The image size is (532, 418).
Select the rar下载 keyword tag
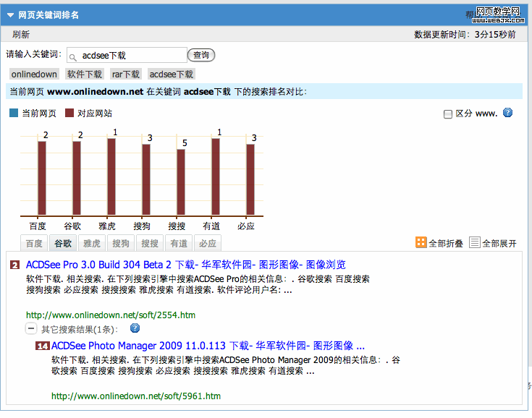[125, 74]
